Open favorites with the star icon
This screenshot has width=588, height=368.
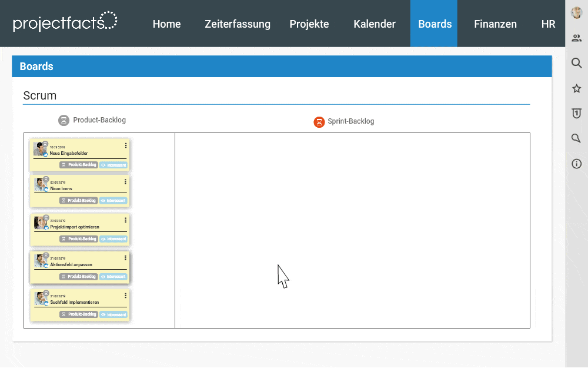tap(576, 89)
